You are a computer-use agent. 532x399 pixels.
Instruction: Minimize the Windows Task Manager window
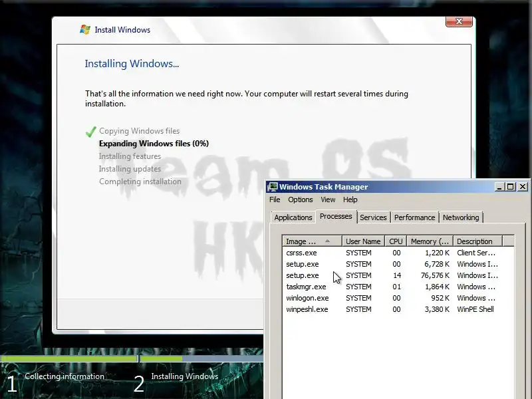pyautogui.click(x=499, y=187)
